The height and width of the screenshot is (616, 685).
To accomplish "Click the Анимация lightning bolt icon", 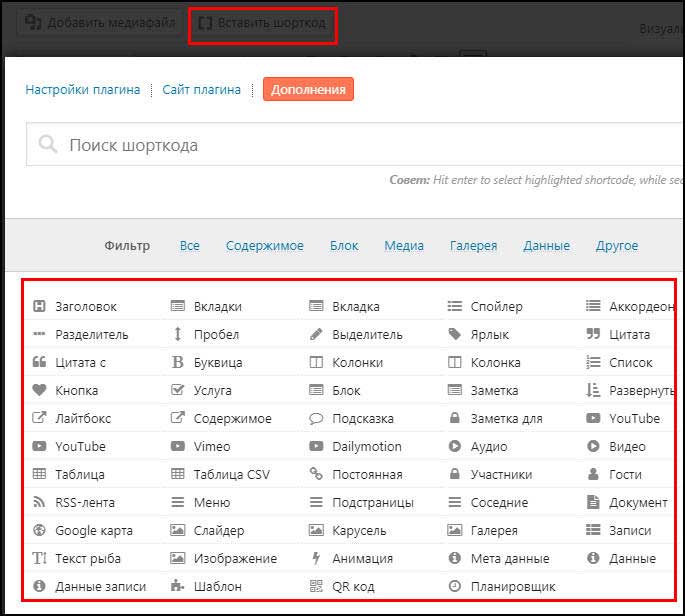I will (x=316, y=558).
